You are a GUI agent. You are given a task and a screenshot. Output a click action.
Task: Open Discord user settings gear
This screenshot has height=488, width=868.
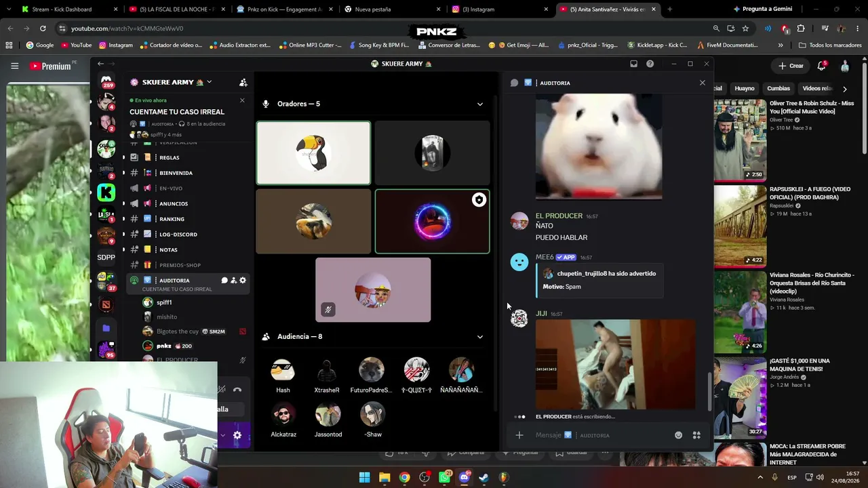pyautogui.click(x=237, y=435)
